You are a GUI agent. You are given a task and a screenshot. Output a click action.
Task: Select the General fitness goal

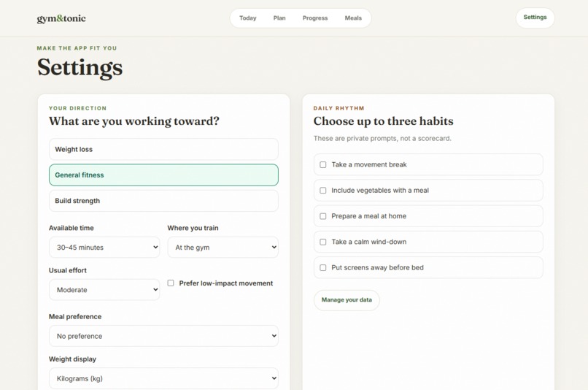(x=163, y=175)
